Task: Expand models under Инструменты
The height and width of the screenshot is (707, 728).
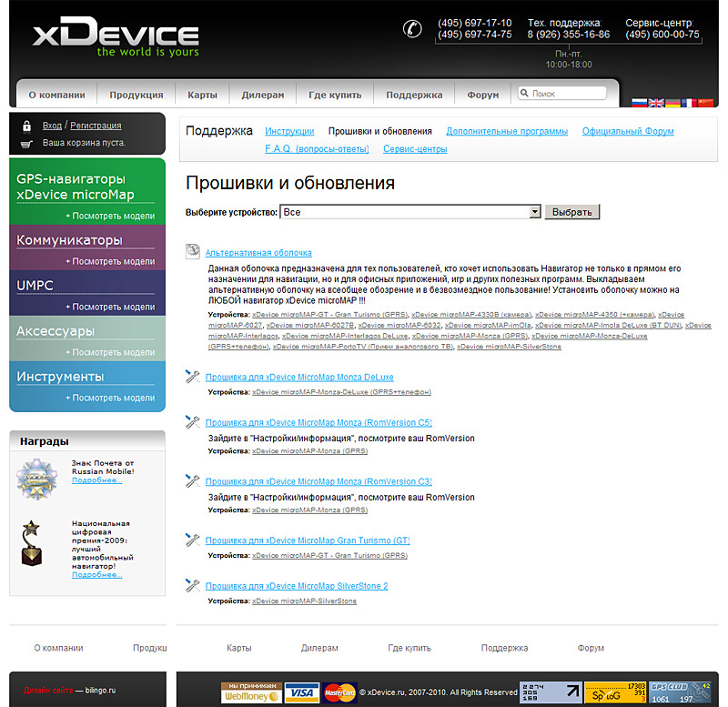Action: pos(110,398)
